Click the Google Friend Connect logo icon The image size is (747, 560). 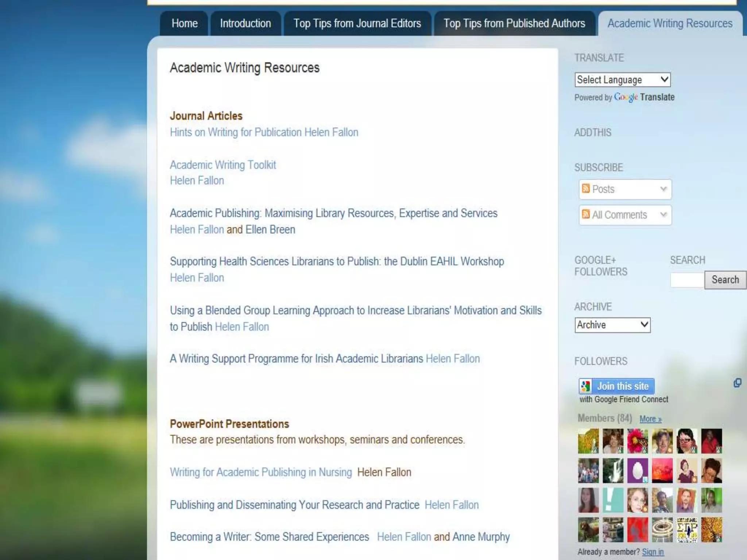click(585, 386)
